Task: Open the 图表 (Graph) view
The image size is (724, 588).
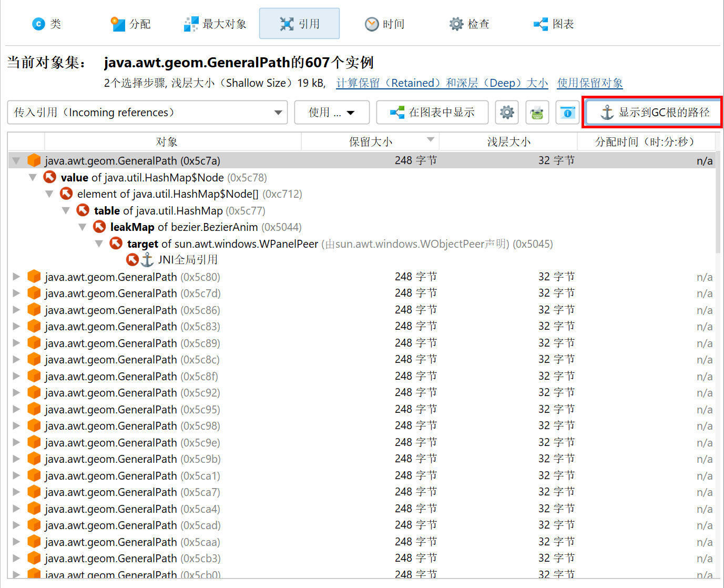Action: coord(554,24)
